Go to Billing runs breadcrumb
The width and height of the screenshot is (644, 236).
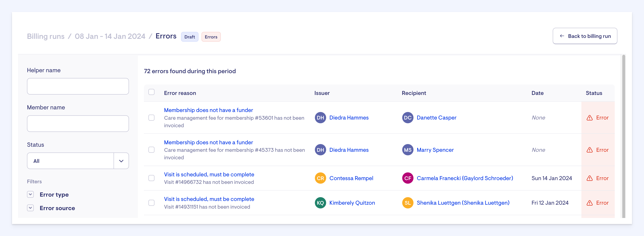(46, 36)
